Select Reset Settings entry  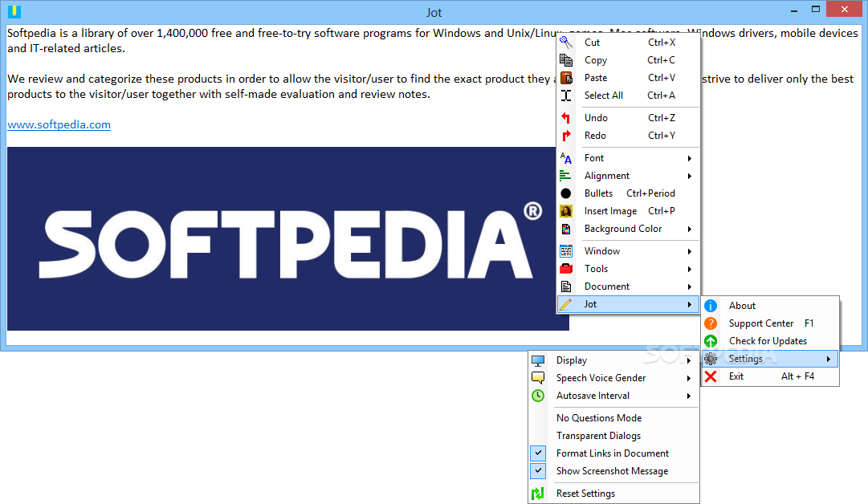614,493
